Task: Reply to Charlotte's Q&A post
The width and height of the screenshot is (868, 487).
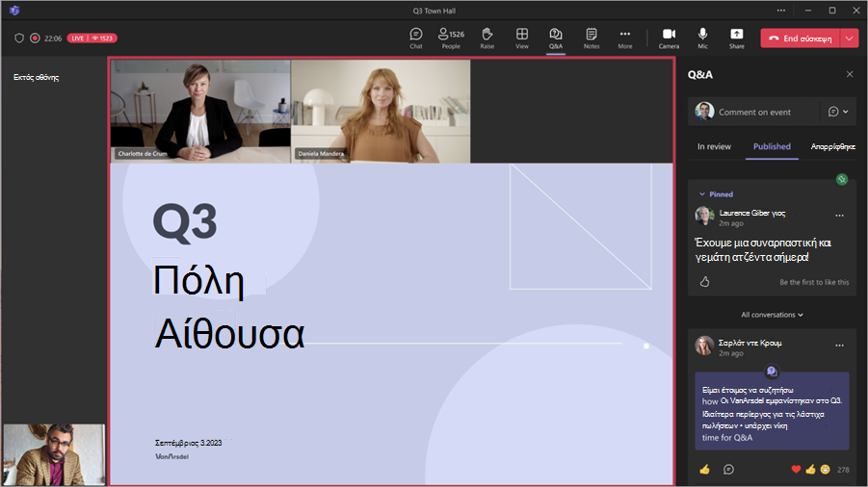Action: [x=728, y=470]
